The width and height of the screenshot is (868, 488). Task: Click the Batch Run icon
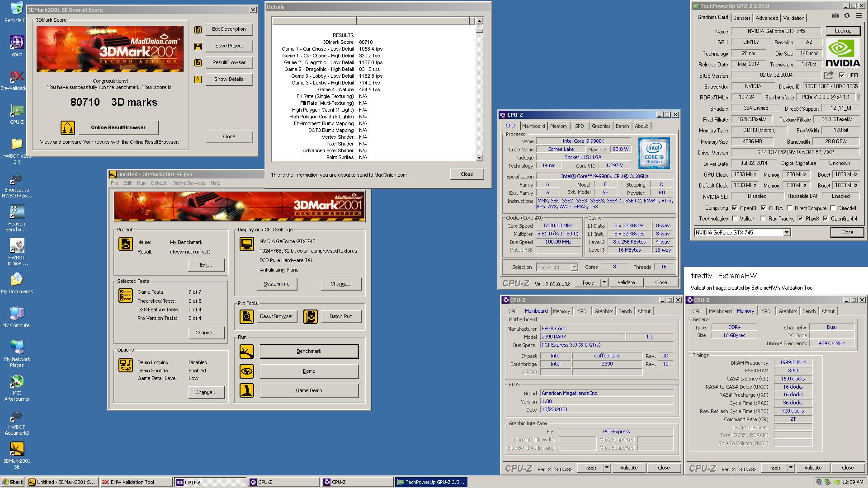311,317
